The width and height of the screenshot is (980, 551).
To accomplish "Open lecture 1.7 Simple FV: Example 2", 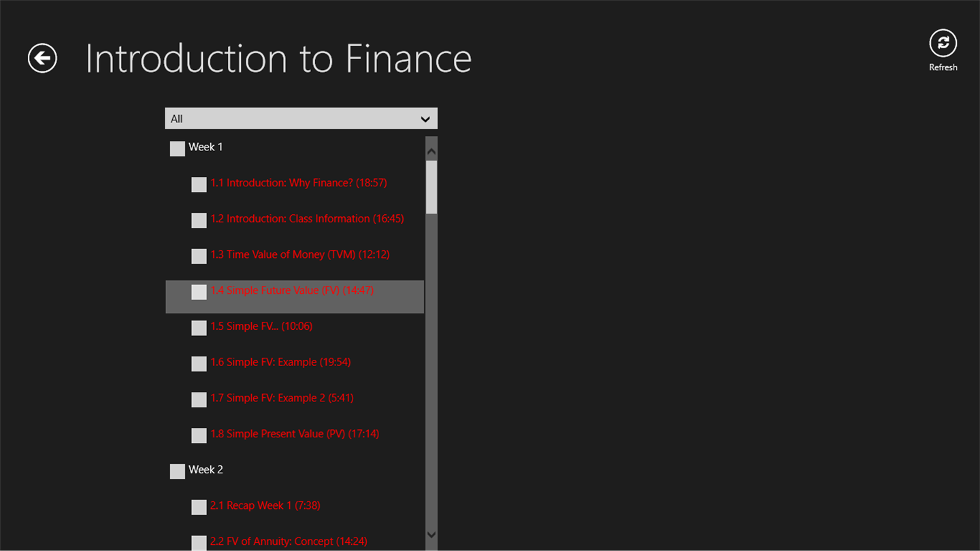I will (x=282, y=398).
